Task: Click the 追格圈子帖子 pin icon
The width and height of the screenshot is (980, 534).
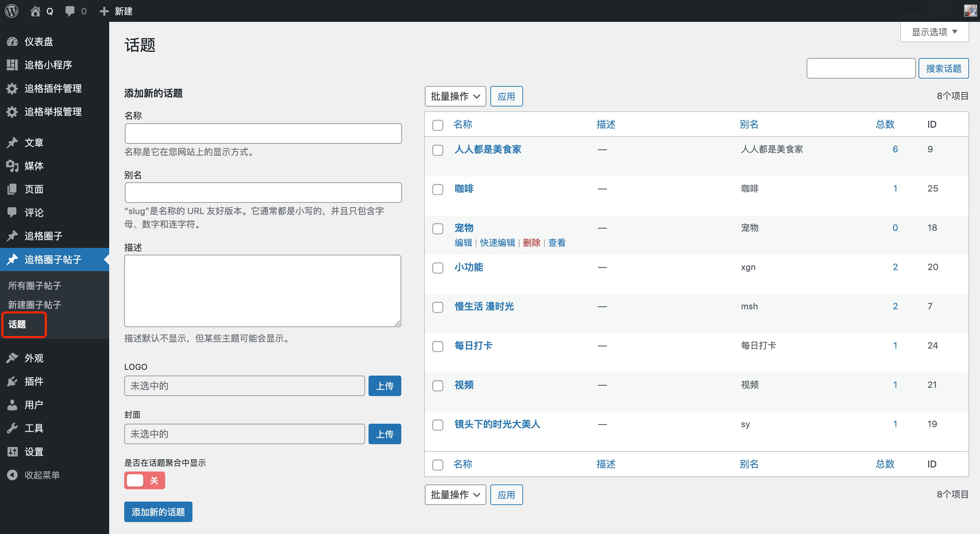Action: [12, 259]
